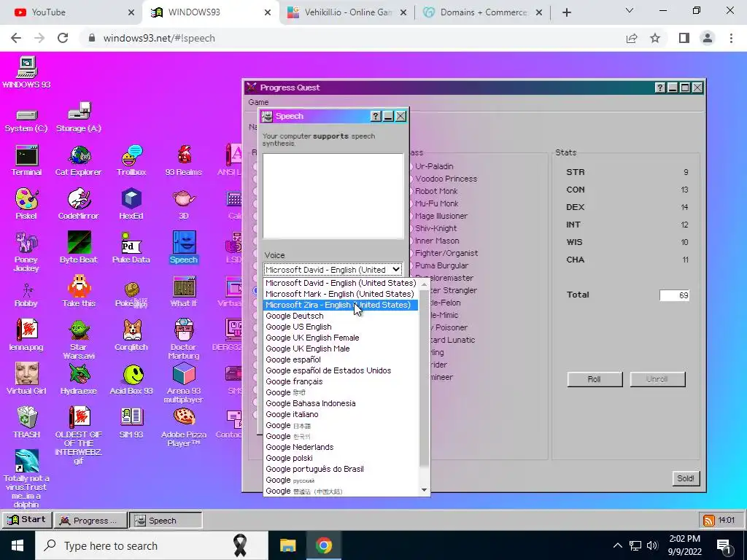Click the Roll stats button
Viewport: 747px width, 560px height.
[x=595, y=379]
